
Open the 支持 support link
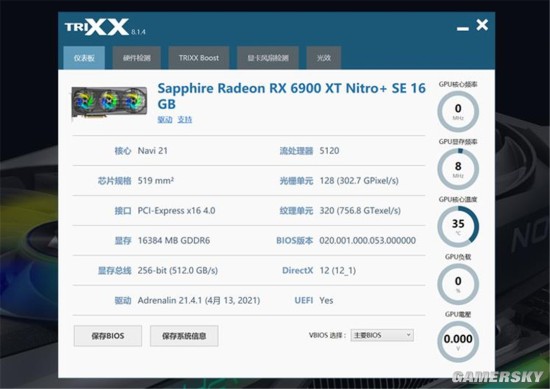coord(185,120)
